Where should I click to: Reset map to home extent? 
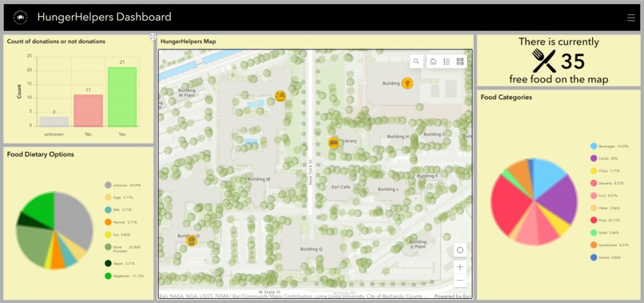(433, 62)
